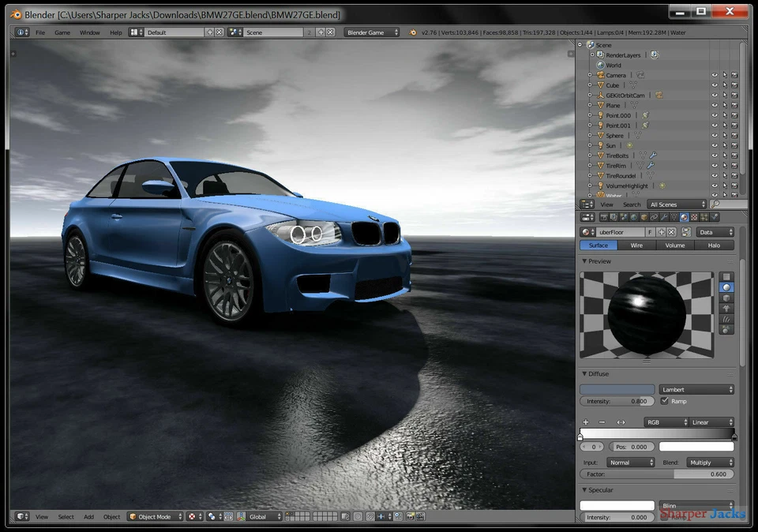
Task: Click the plus icon above the color ramp
Action: pos(586,422)
